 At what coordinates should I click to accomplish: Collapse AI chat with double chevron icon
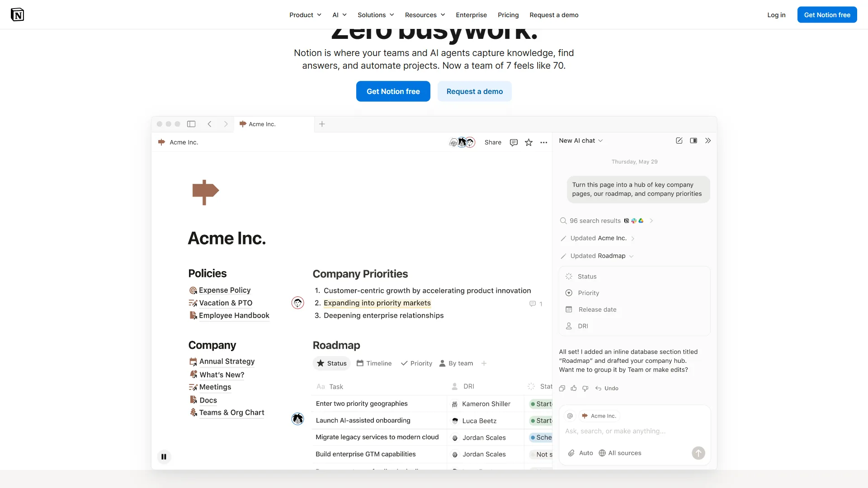pyautogui.click(x=708, y=141)
